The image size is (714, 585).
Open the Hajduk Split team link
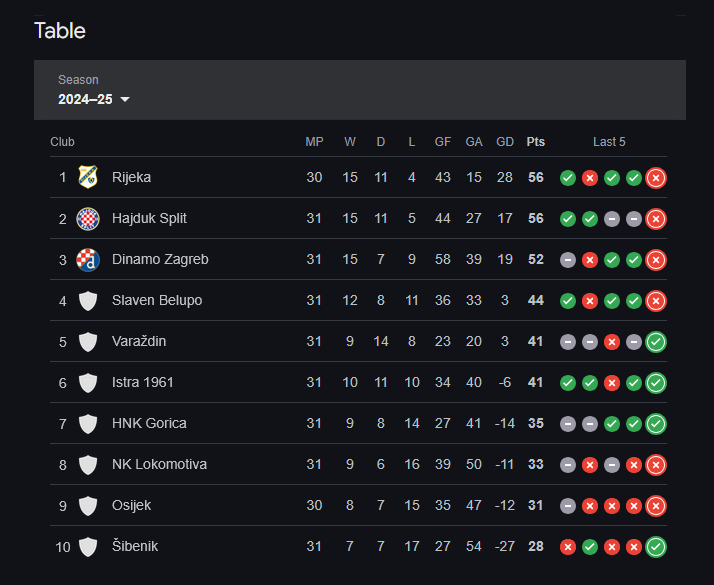(x=149, y=218)
